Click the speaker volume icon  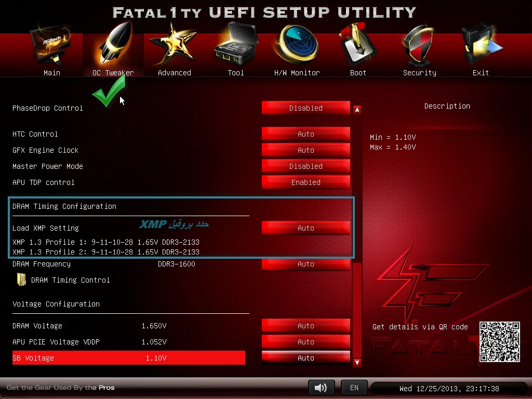[x=321, y=388]
